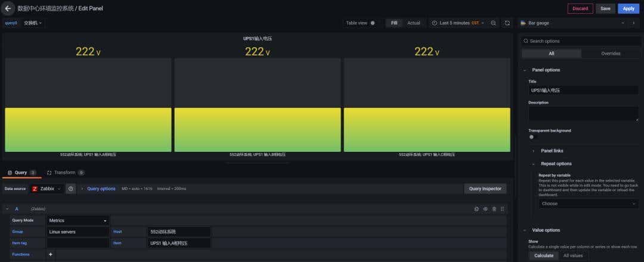Open the Last 5 minutes time range picker
The width and height of the screenshot is (644, 262).
pos(458,23)
